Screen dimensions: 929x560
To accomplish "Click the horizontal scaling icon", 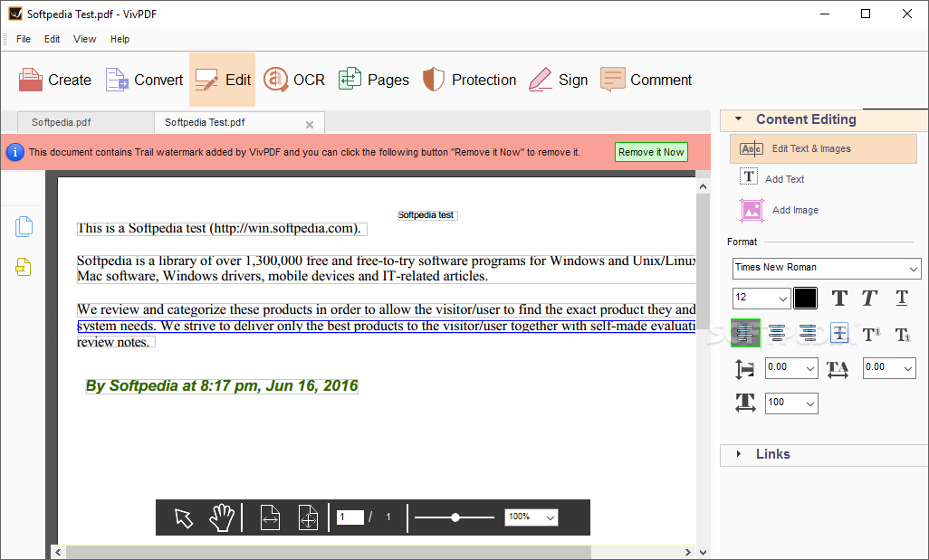I will click(745, 403).
